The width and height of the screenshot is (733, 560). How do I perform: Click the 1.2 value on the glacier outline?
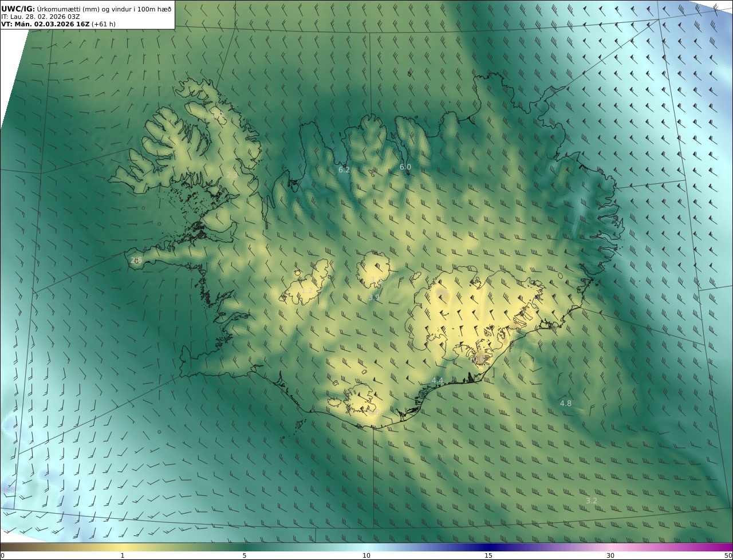[x=308, y=291]
